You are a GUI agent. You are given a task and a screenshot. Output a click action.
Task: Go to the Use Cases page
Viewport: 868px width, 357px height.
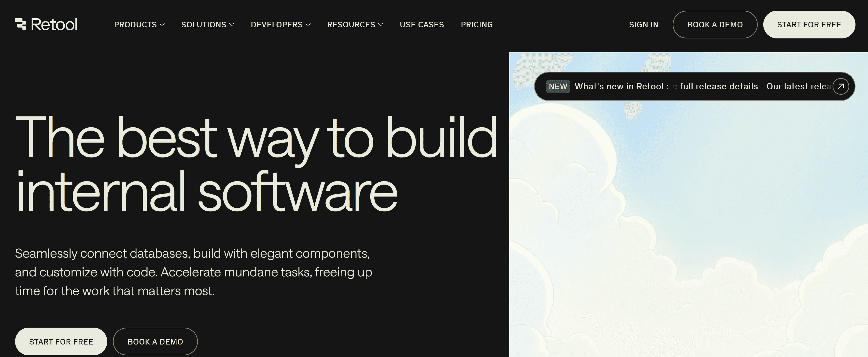click(x=421, y=25)
